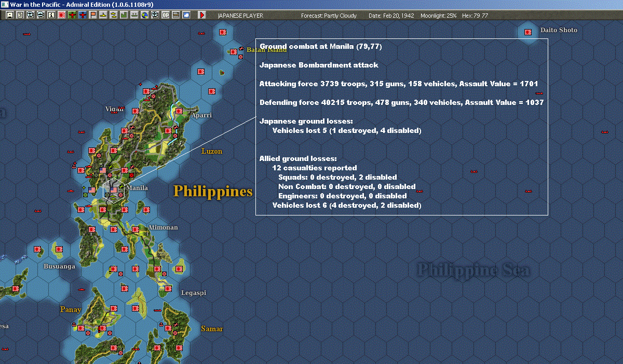
Task: Click 'Allied ground losses:' line
Action: click(x=298, y=158)
